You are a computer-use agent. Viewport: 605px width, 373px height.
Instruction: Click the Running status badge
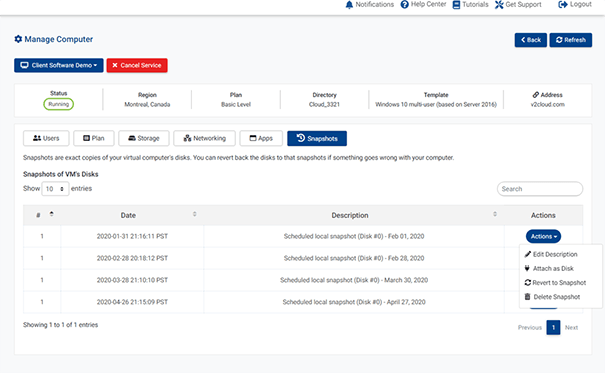point(58,104)
